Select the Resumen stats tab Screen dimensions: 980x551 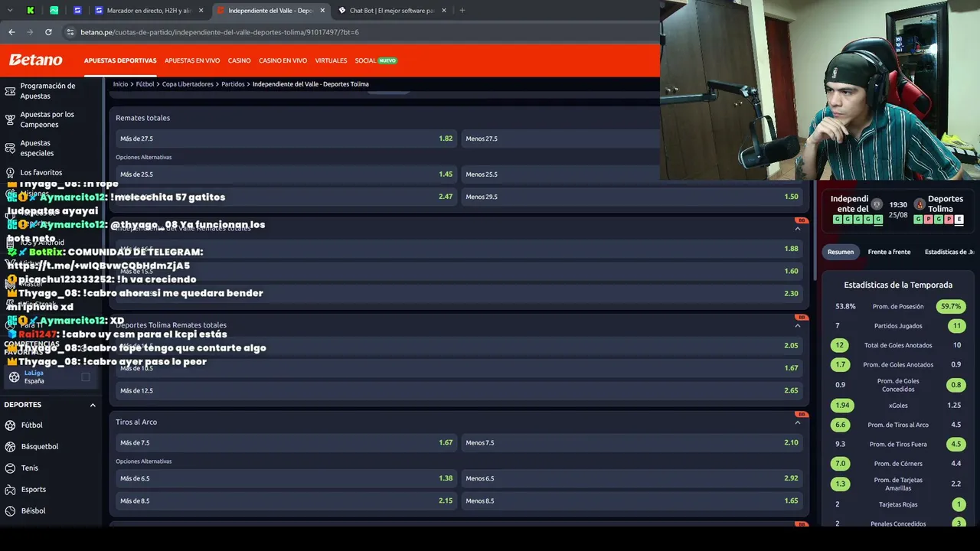tap(840, 252)
